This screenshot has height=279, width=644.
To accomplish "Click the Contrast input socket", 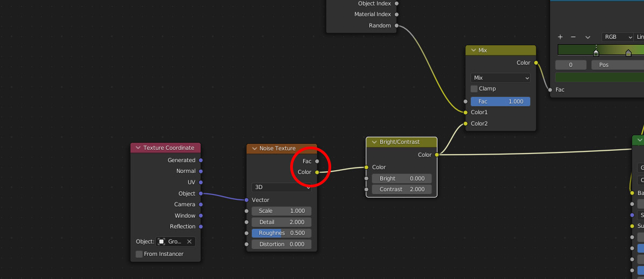I will coord(366,190).
